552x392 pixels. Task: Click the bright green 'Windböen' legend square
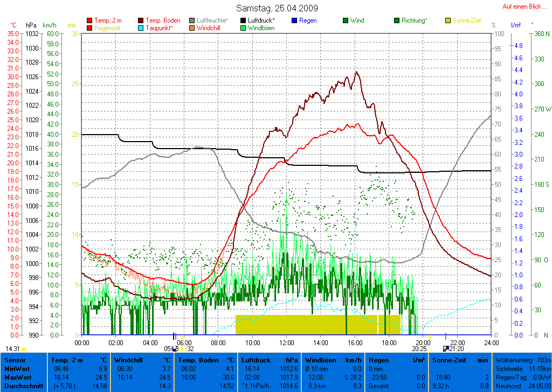(x=244, y=28)
